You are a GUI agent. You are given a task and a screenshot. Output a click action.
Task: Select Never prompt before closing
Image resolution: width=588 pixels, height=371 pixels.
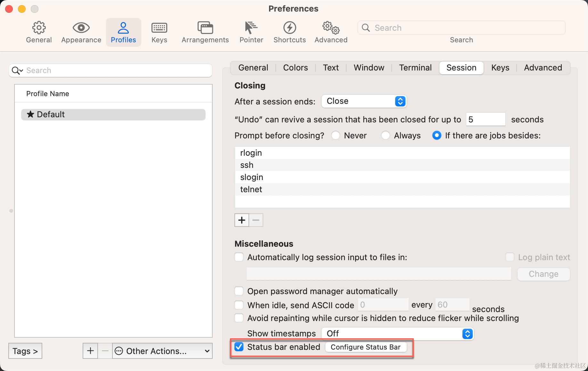pos(336,135)
